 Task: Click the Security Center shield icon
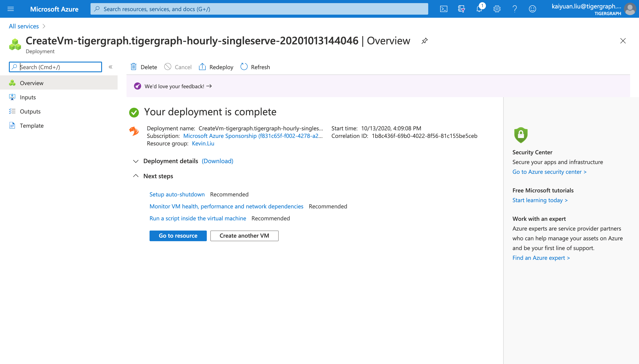coord(521,135)
